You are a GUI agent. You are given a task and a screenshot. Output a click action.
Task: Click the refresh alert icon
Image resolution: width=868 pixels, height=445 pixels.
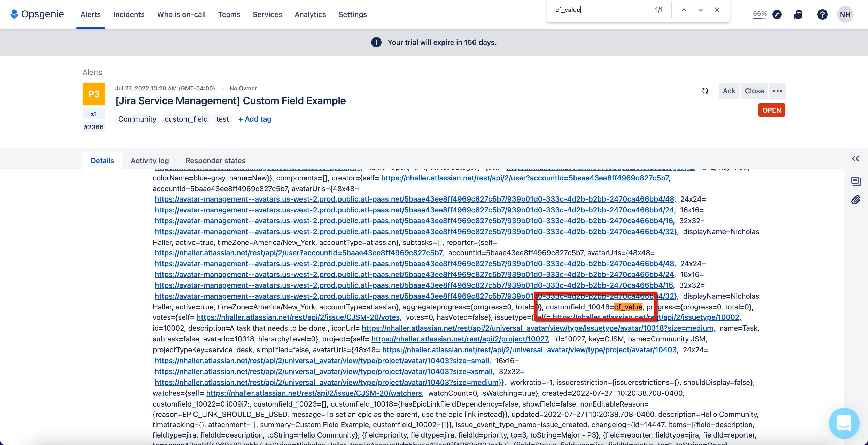pyautogui.click(x=705, y=91)
